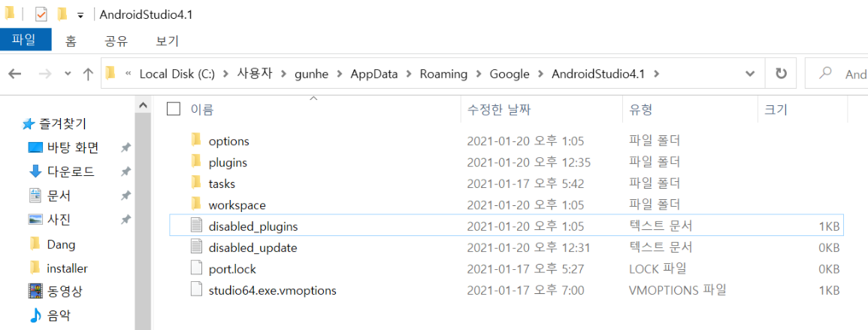Click the file name disabled_plugins
868x330 pixels.
[253, 226]
